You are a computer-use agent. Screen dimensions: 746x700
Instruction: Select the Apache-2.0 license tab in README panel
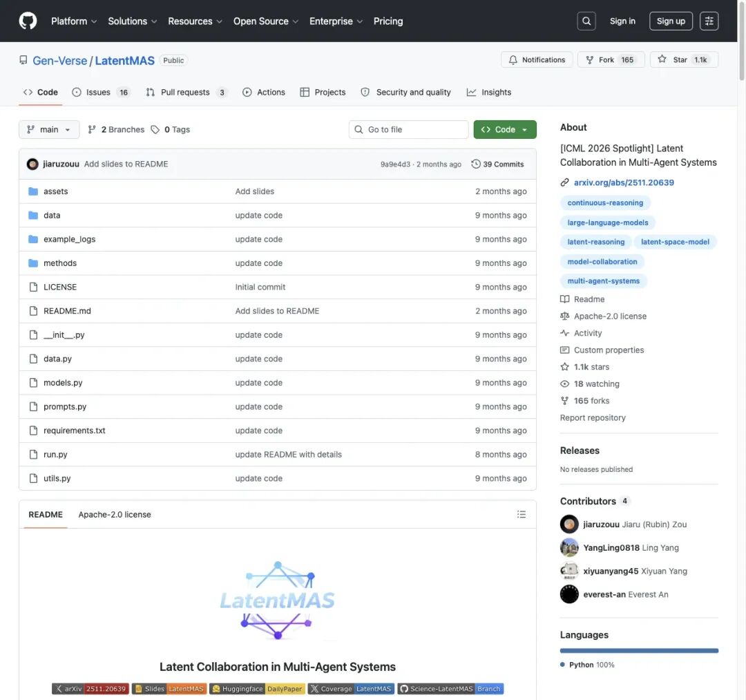click(x=115, y=514)
